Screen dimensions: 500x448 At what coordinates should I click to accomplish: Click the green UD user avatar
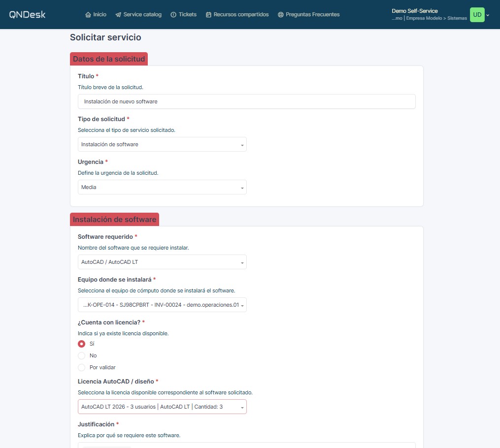pos(477,15)
